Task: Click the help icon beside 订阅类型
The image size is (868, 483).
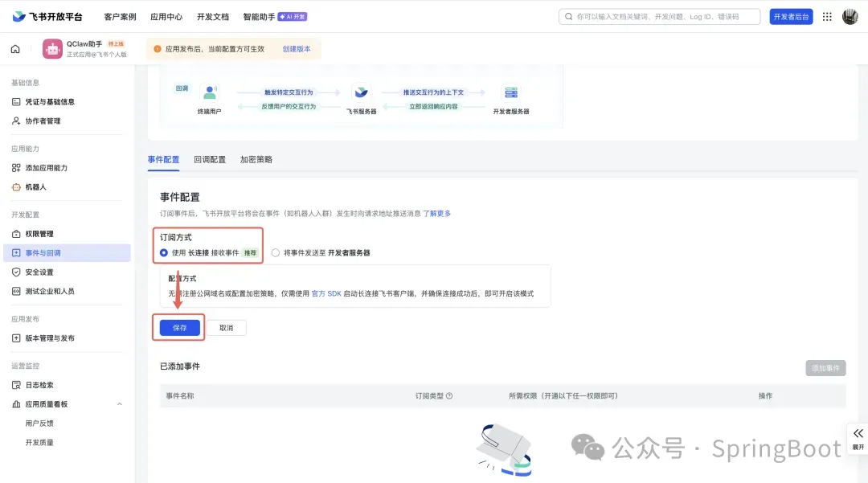Action: 449,396
